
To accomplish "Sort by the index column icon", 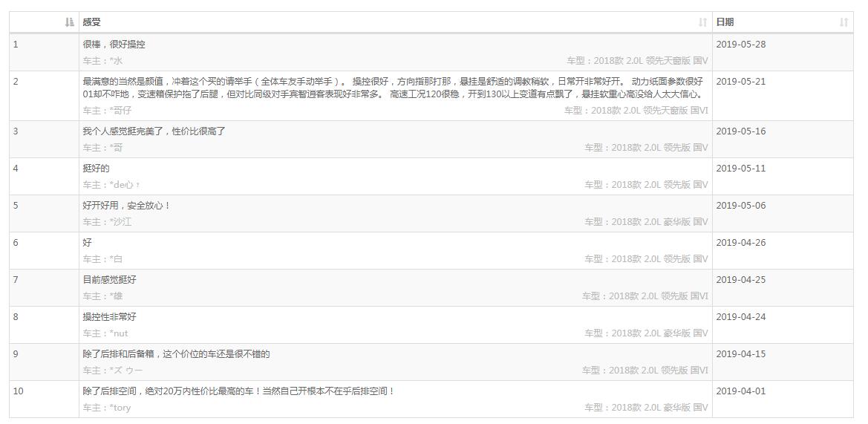I will click(69, 22).
